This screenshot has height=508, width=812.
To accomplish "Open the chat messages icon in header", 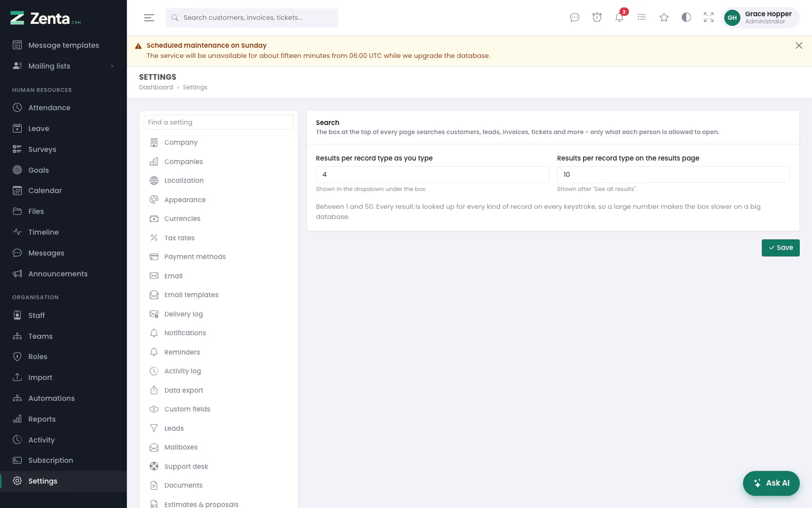I will pos(574,18).
